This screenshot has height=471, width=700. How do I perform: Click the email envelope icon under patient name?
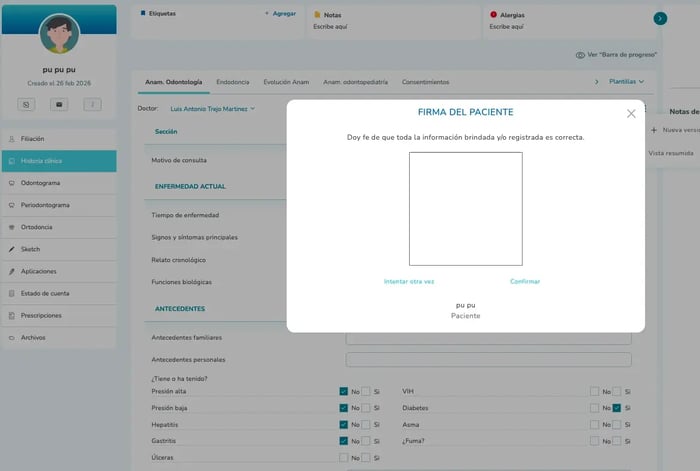tap(58, 103)
